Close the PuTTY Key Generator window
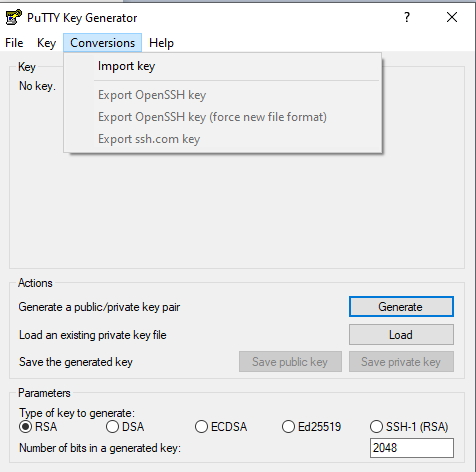 click(452, 17)
